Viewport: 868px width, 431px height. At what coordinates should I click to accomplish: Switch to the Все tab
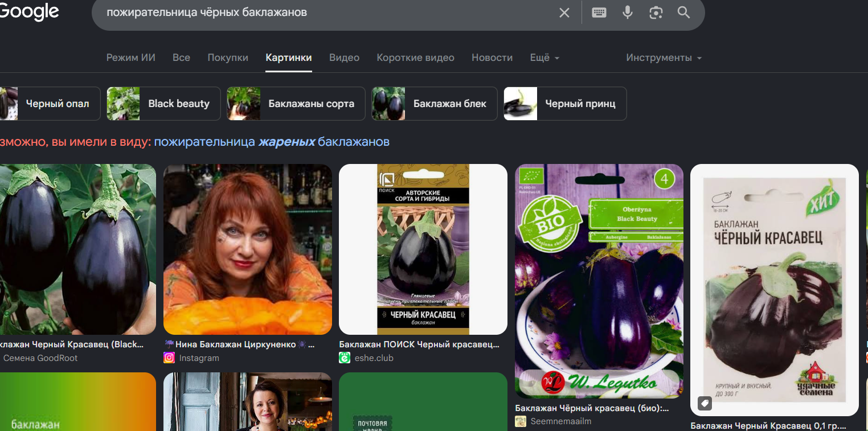click(x=182, y=58)
